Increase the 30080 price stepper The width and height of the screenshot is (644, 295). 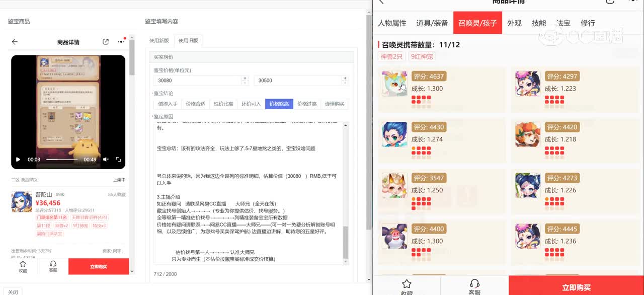click(x=246, y=78)
